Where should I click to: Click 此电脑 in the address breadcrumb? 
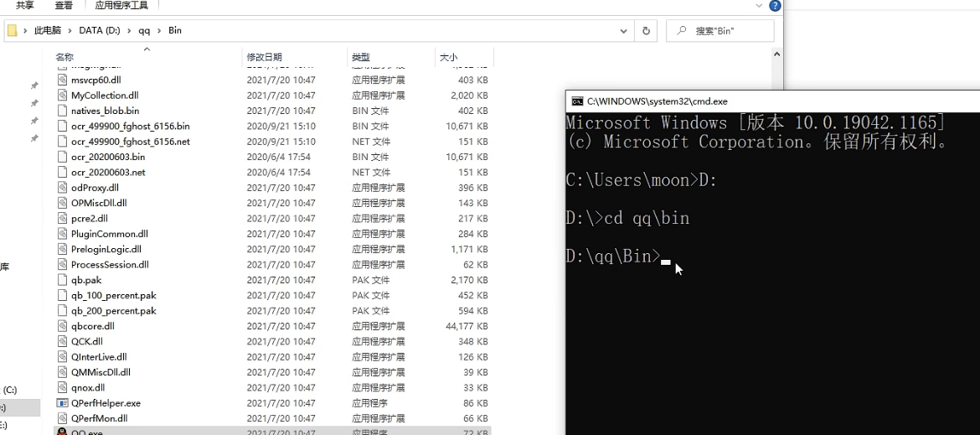point(48,30)
